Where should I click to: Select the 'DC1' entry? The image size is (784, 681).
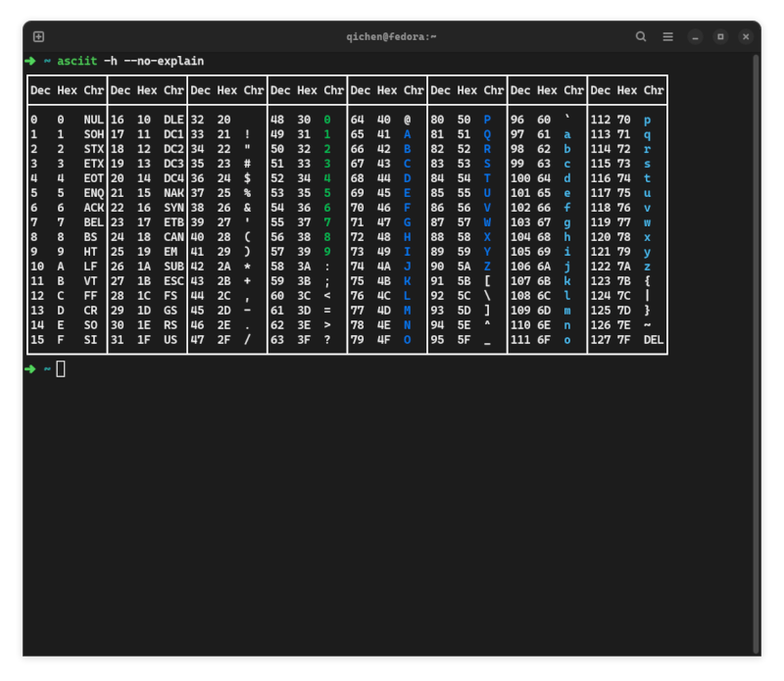click(173, 134)
